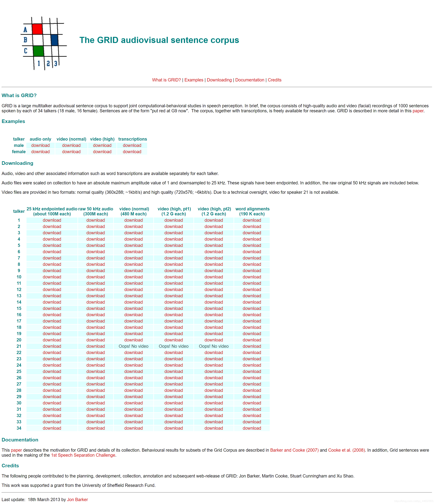Viewport: 435px width, 504px height.
Task: Download talker 14 video (normal)
Action: 134,302
